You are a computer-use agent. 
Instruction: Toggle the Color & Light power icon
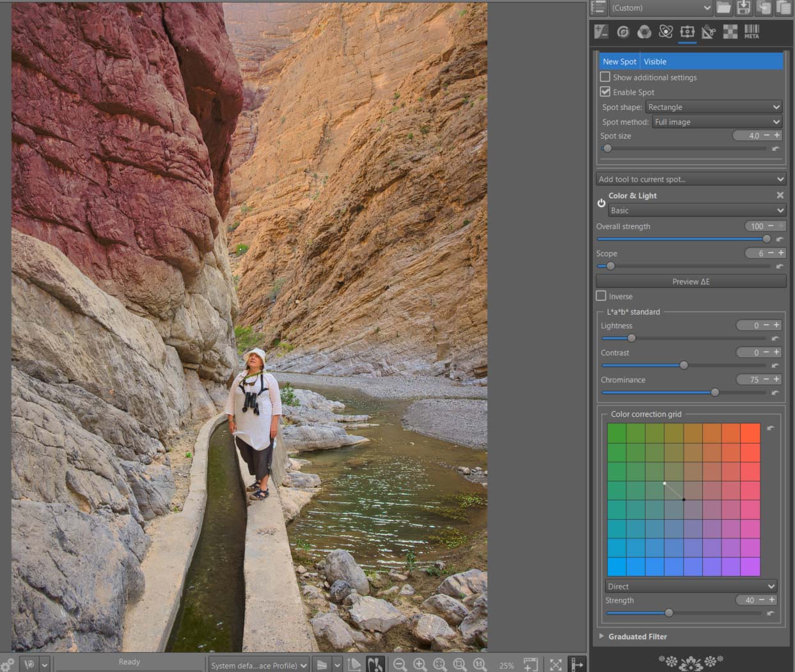point(601,203)
